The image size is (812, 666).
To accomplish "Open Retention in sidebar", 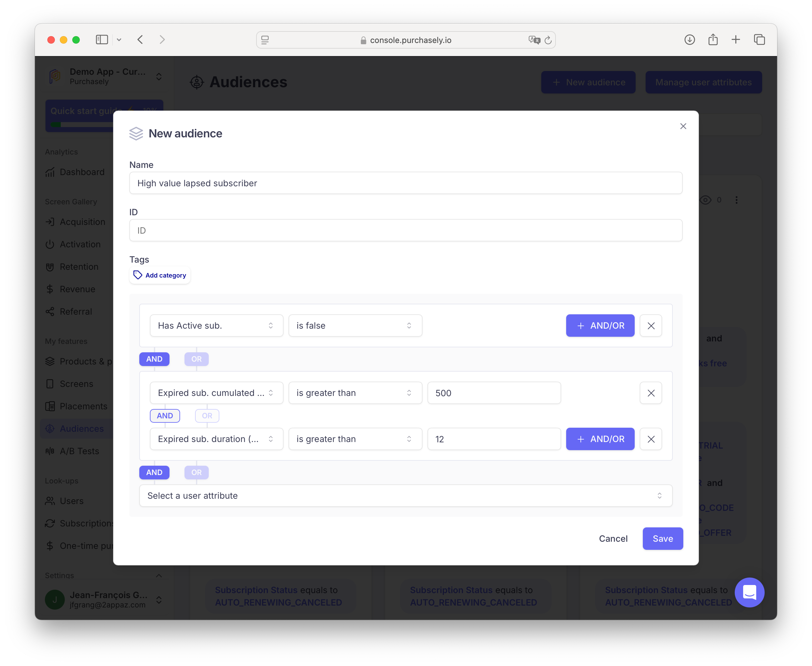I will coord(72,267).
